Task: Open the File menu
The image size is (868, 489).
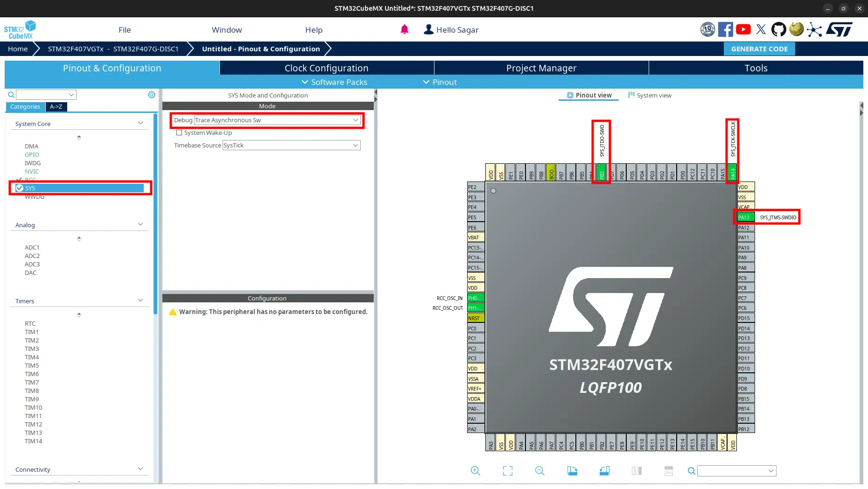Action: pos(125,30)
